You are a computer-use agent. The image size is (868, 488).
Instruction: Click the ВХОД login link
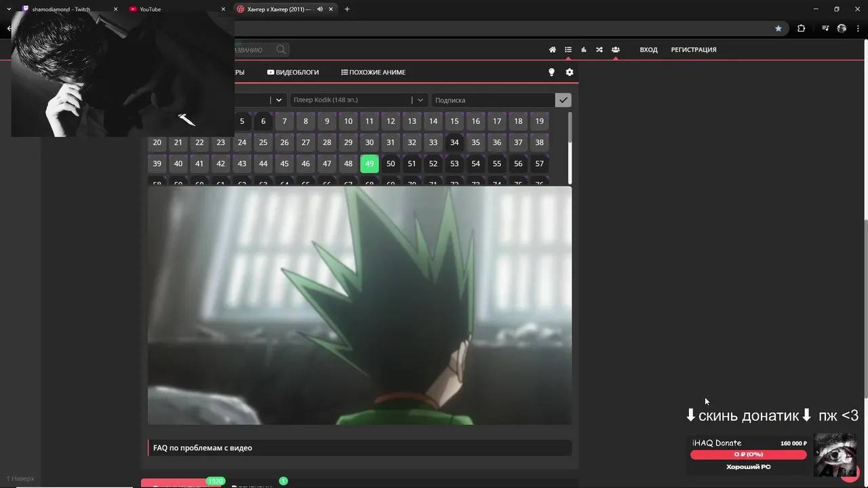click(x=649, y=49)
